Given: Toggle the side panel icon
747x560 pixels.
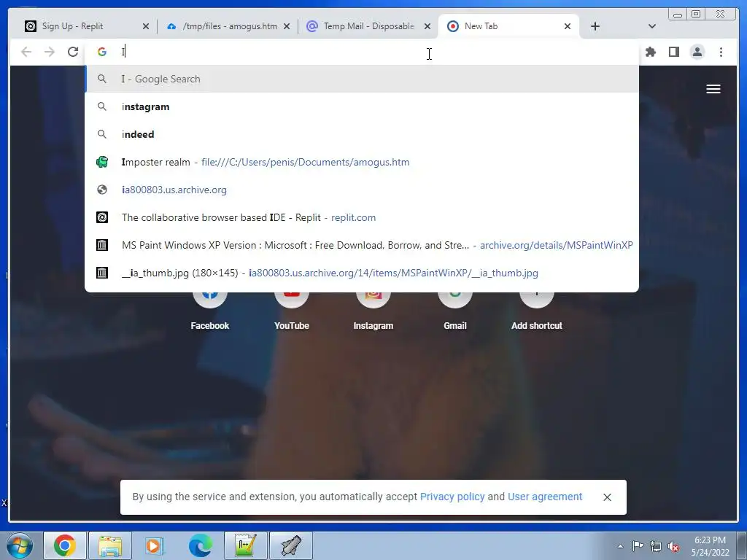Looking at the screenshot, I should (673, 52).
